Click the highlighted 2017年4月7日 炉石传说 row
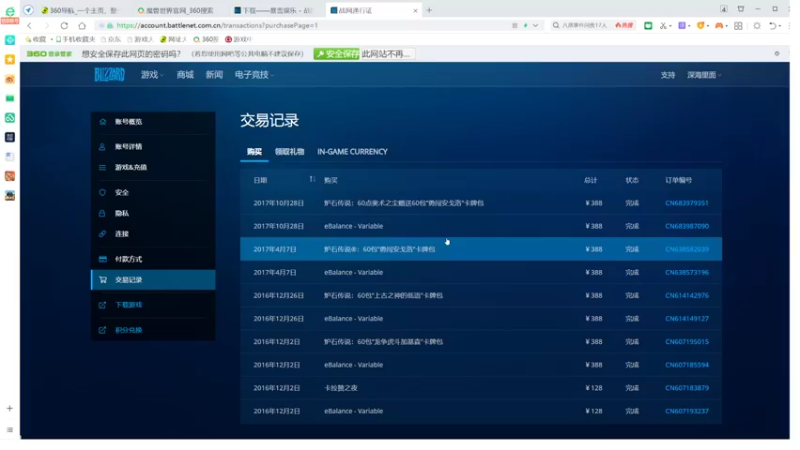 (481, 249)
